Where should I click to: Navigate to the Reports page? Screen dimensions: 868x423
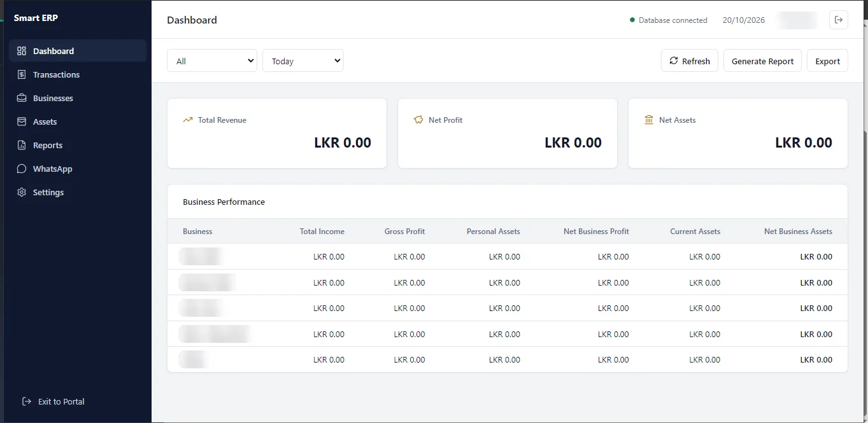(78, 145)
